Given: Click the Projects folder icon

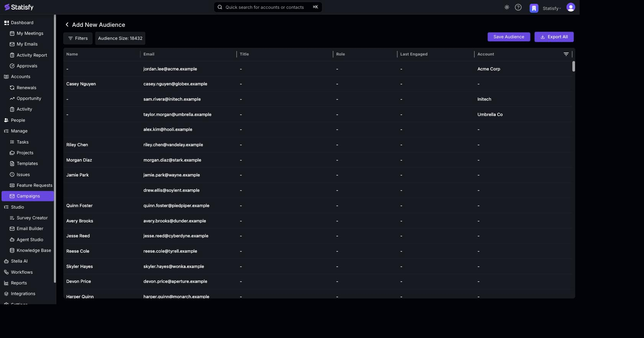Looking at the screenshot, I should [x=12, y=153].
